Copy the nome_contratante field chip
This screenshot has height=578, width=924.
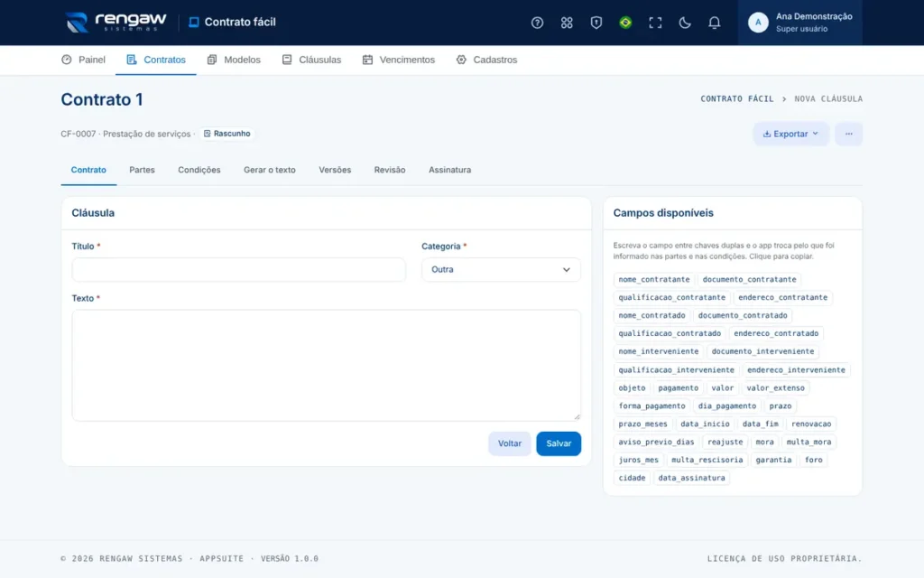[653, 280]
